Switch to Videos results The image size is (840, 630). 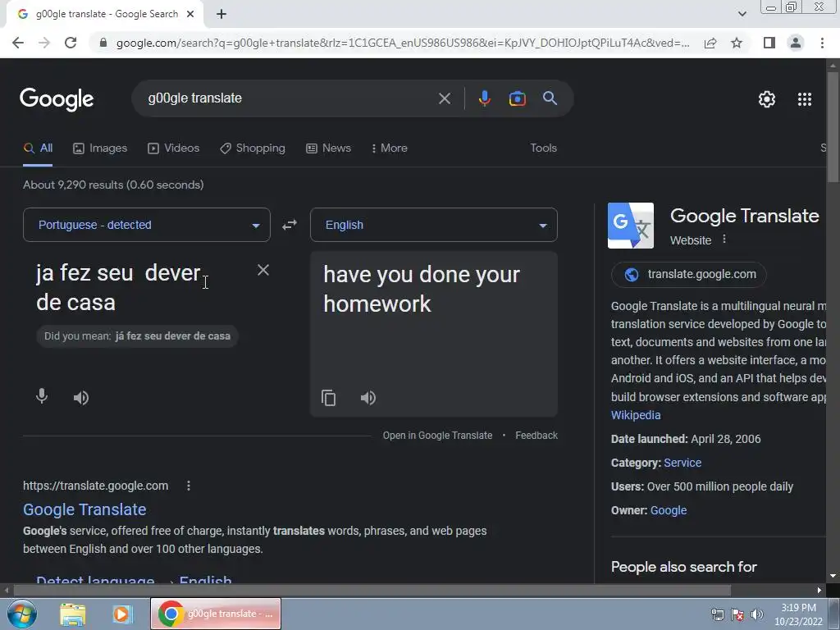[x=174, y=148]
